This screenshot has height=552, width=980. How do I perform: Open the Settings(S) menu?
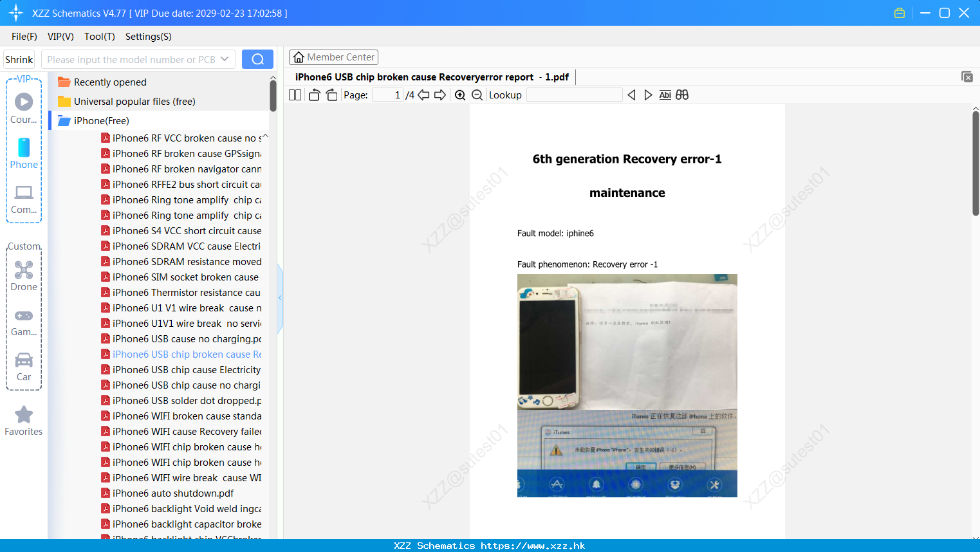click(149, 37)
